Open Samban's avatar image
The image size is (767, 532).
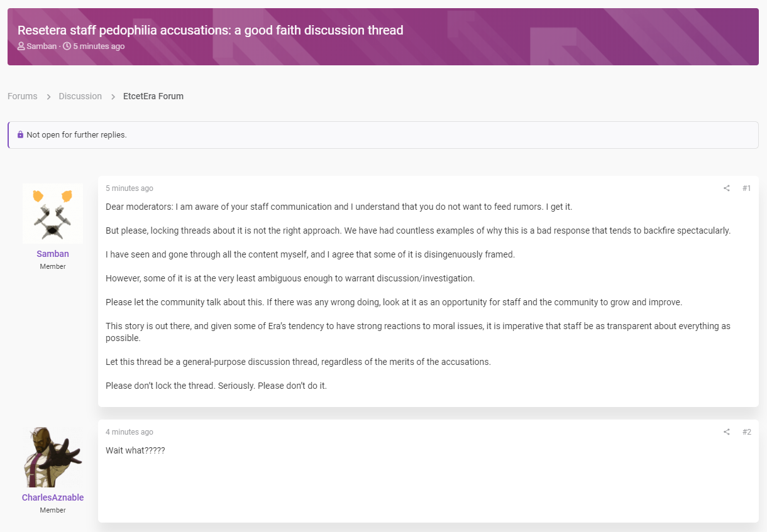53,214
